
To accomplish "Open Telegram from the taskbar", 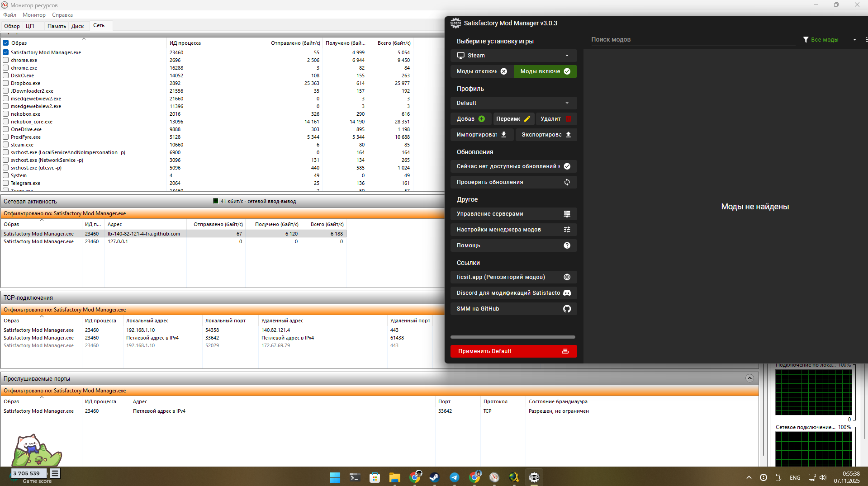I will [x=454, y=477].
